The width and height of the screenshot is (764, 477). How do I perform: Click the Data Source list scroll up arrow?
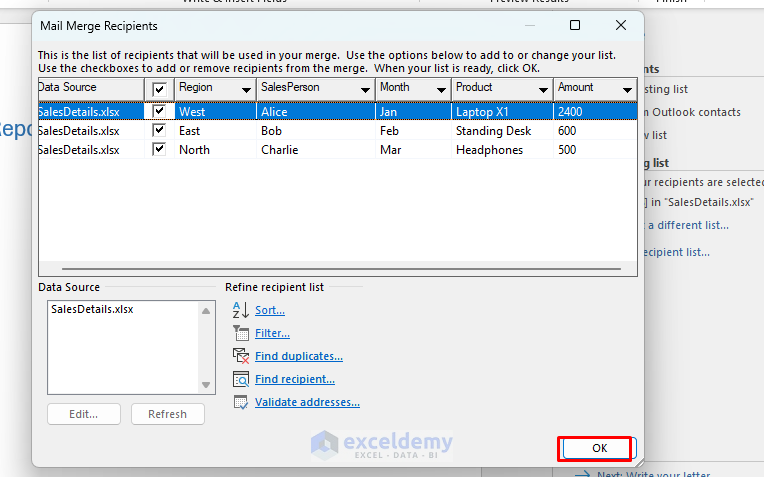pos(206,311)
